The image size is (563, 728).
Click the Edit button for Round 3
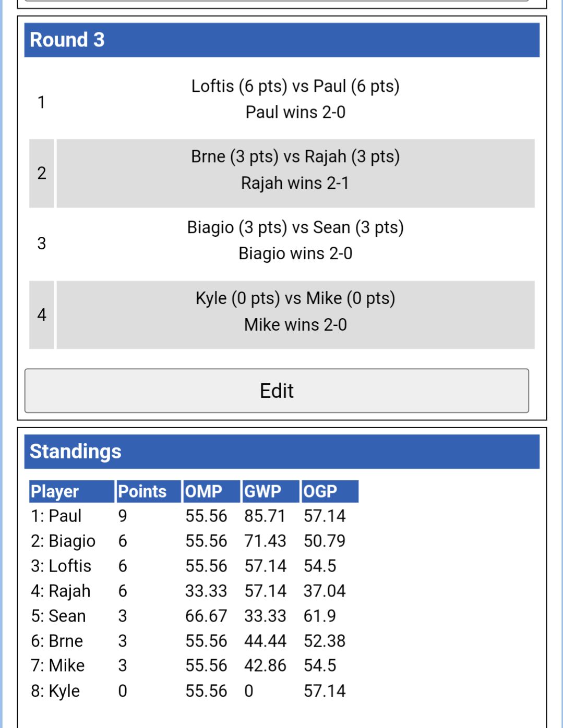point(277,390)
